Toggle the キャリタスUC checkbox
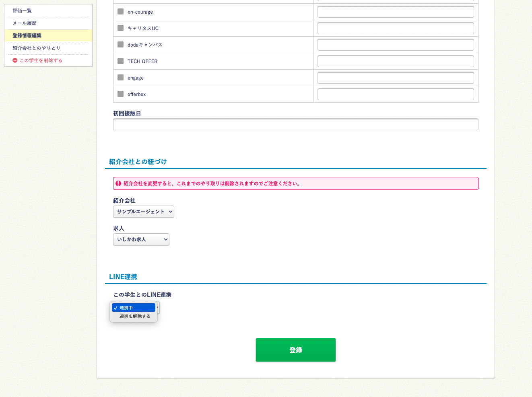The width and height of the screenshot is (532, 397). pos(120,28)
